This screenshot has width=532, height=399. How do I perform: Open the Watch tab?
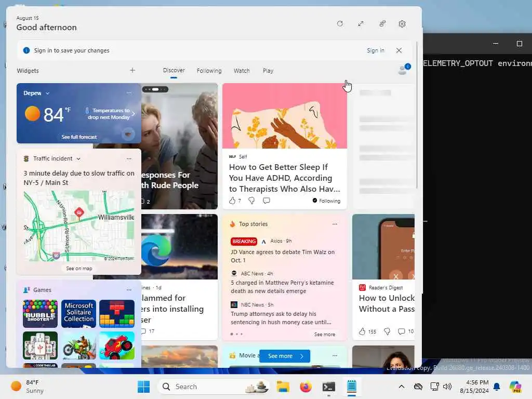242,71
